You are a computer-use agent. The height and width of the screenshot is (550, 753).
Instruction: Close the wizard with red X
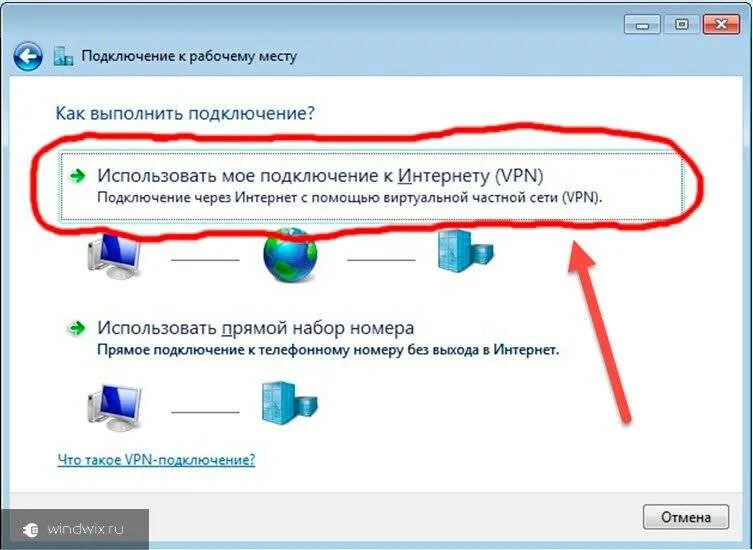pos(721,24)
